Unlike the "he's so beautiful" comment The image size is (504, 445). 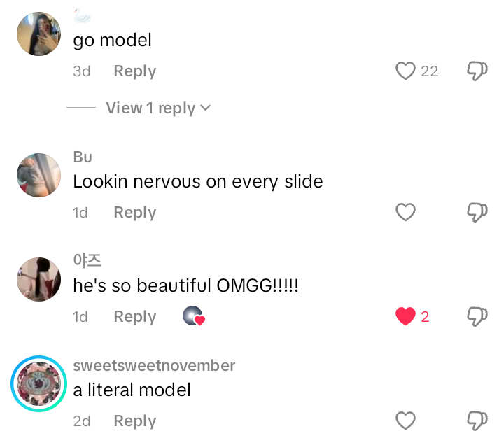click(405, 316)
